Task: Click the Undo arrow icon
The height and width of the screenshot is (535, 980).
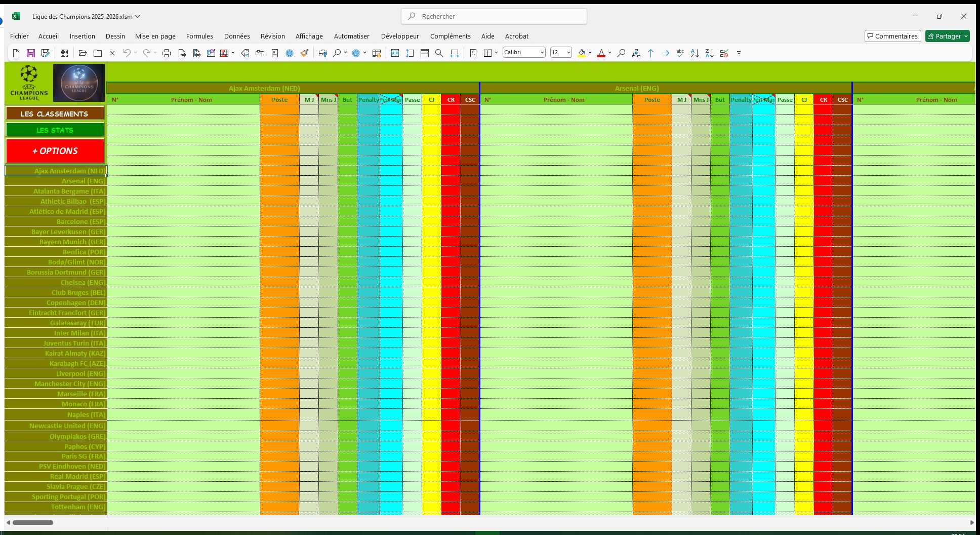Action: click(x=127, y=53)
